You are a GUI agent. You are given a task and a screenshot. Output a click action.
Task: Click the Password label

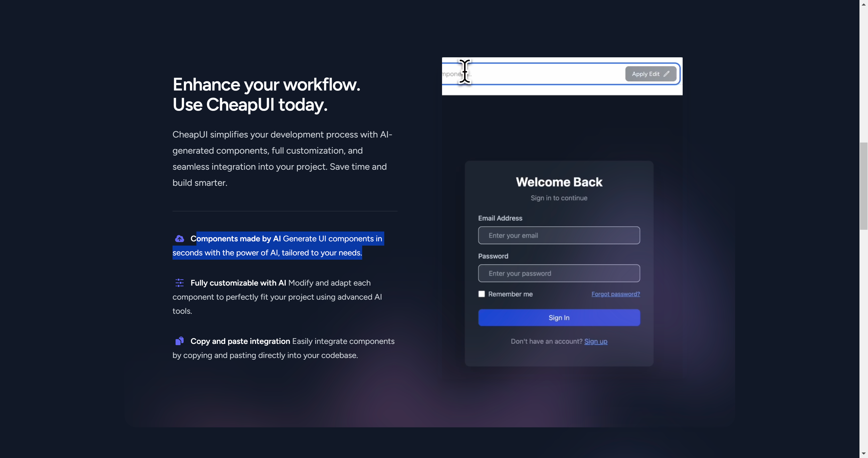493,256
